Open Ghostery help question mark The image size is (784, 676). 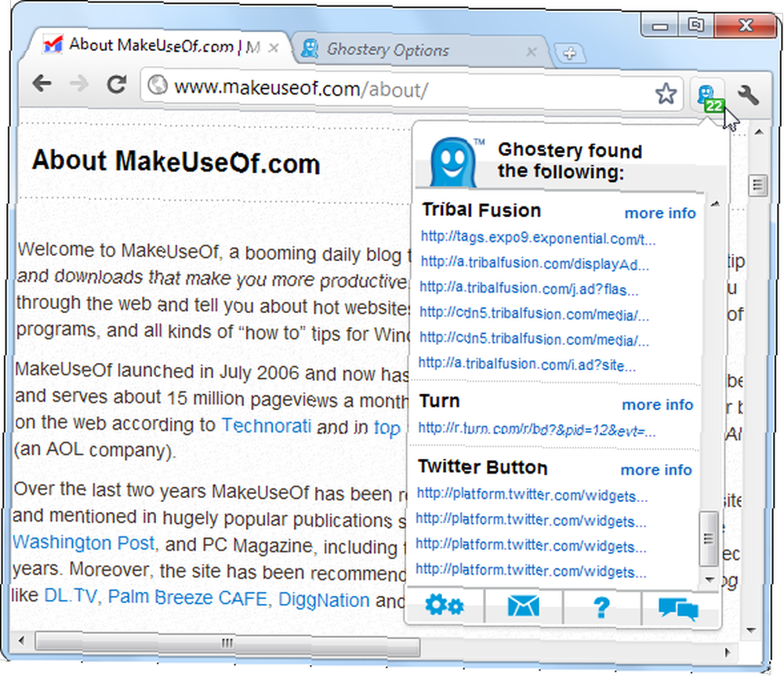click(x=601, y=608)
